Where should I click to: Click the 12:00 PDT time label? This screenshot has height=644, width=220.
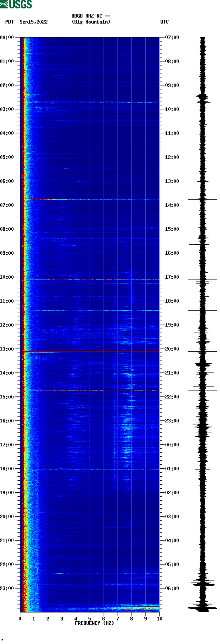point(7,325)
